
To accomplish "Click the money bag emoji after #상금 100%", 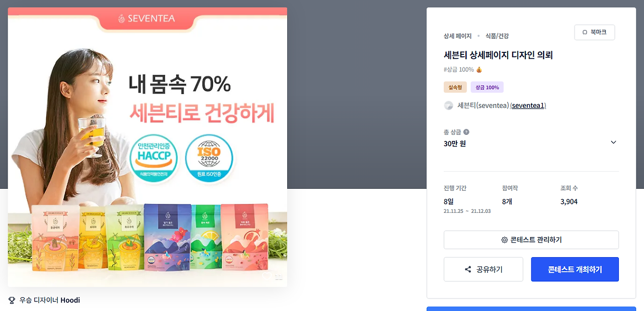I will click(x=479, y=69).
